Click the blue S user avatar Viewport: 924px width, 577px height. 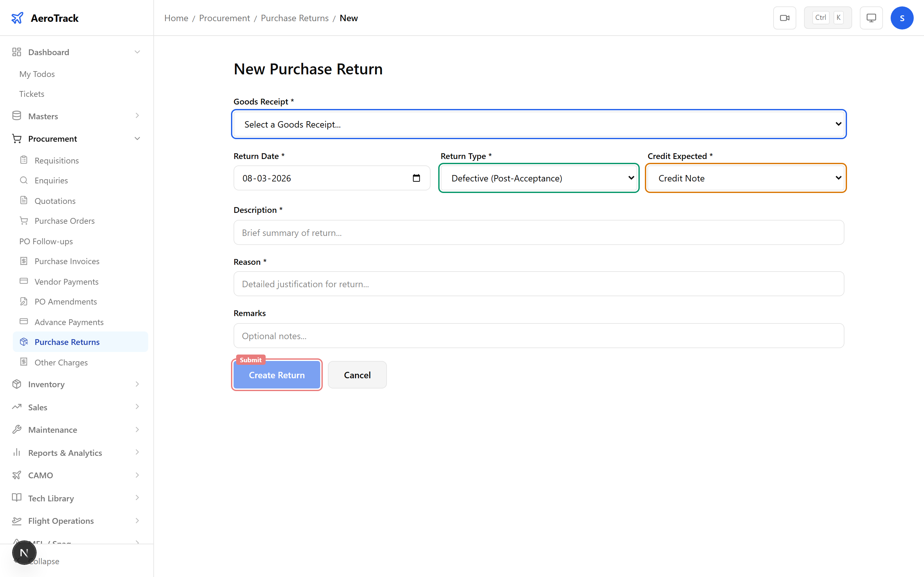pos(902,18)
